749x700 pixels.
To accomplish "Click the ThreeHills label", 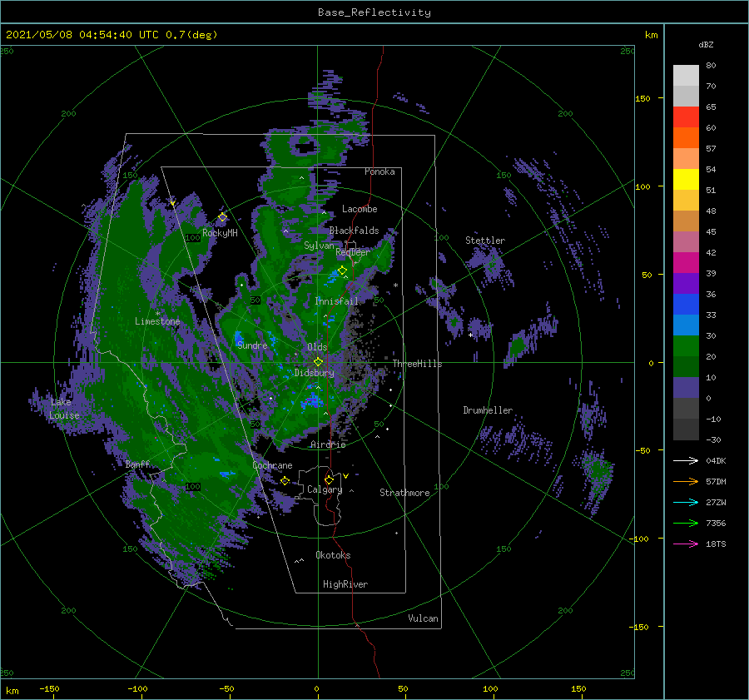I will 418,364.
